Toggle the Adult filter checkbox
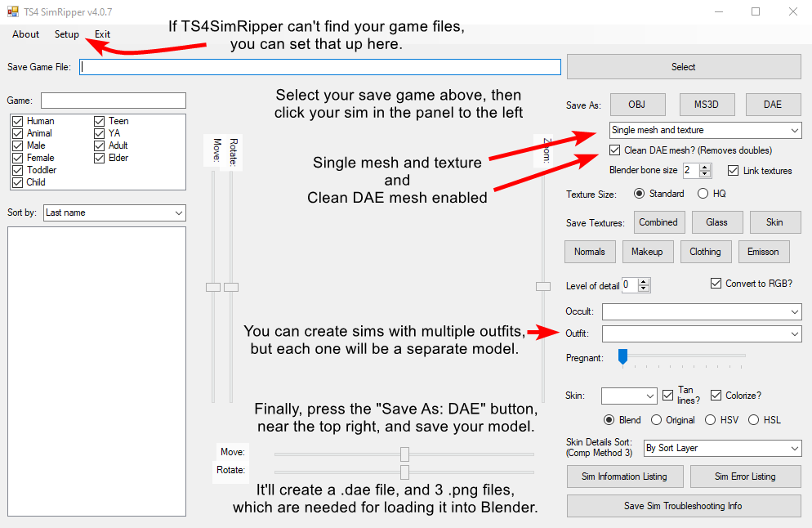 (100, 145)
